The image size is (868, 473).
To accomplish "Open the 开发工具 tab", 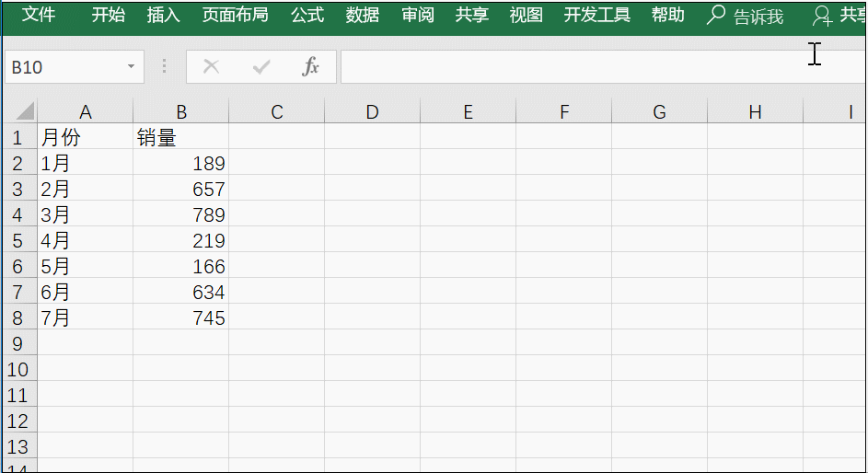I will point(596,15).
